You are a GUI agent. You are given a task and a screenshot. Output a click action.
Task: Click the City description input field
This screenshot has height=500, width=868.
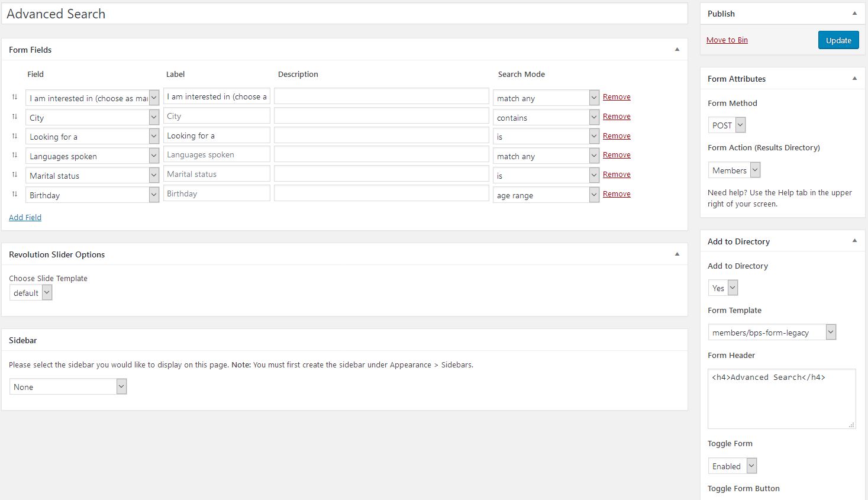point(382,116)
